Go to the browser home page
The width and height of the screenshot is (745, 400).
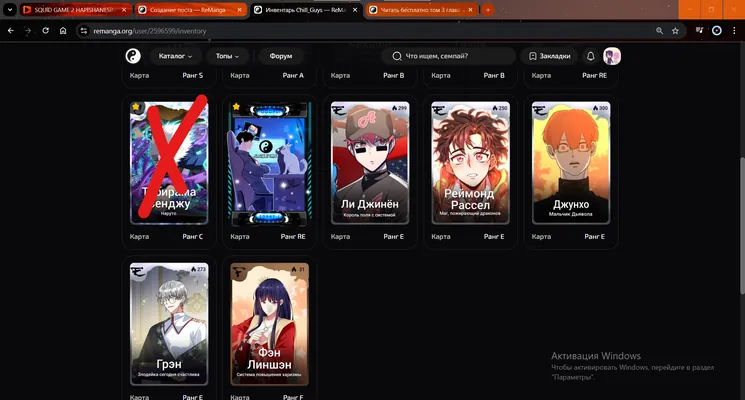[63, 31]
